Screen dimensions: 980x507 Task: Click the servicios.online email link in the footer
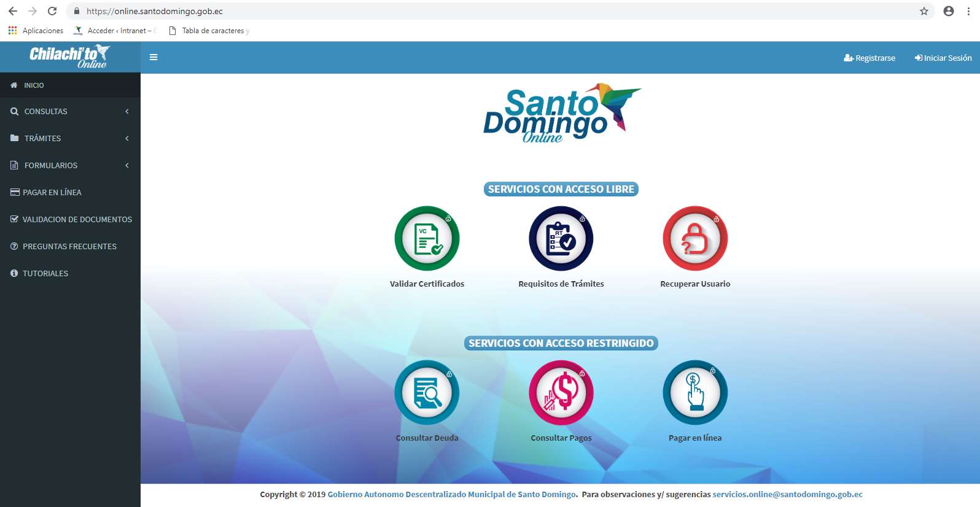pyautogui.click(x=787, y=495)
